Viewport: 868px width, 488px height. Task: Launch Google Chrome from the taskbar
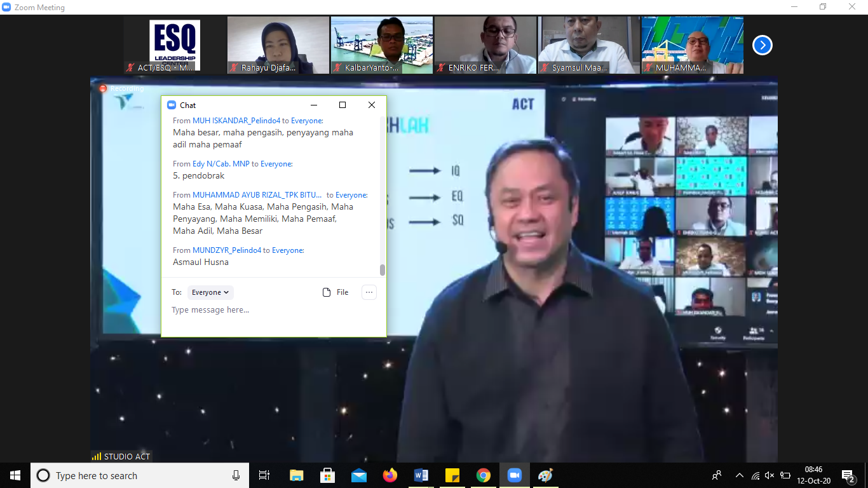(x=484, y=475)
